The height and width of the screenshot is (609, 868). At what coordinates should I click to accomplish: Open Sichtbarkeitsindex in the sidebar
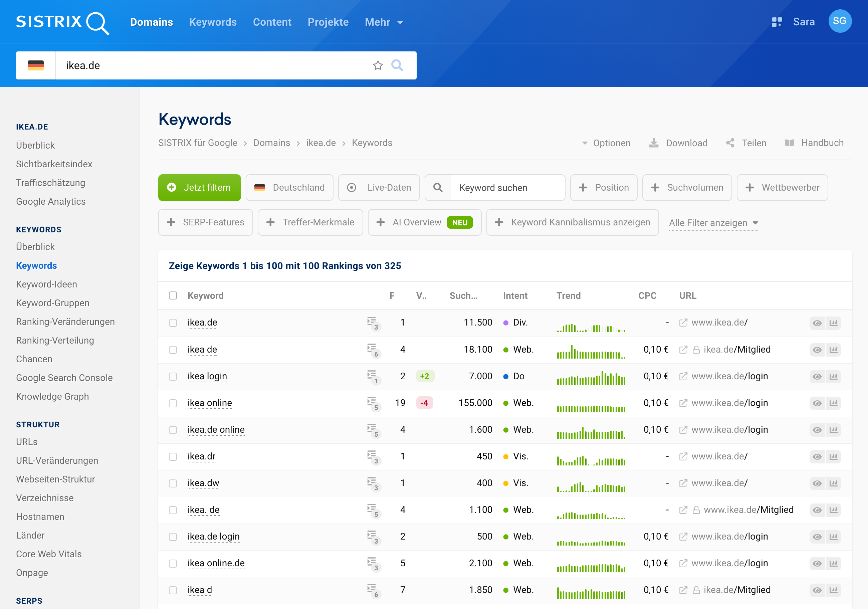pyautogui.click(x=54, y=164)
